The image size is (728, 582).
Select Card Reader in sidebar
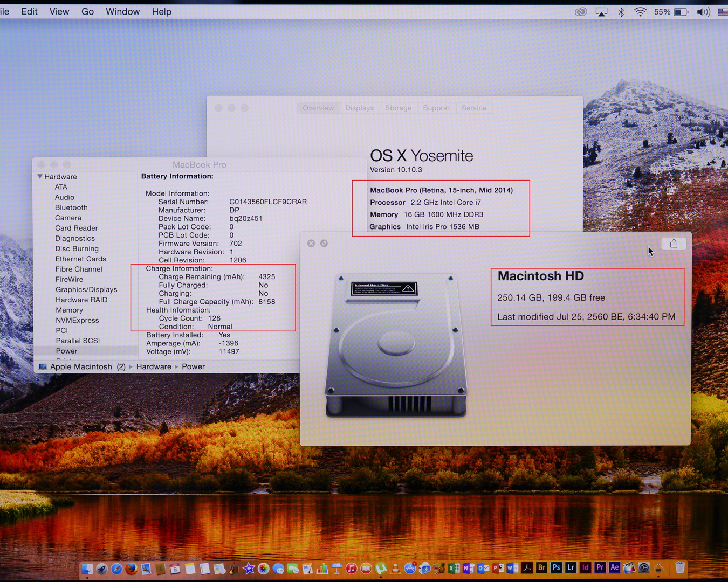[x=77, y=228]
